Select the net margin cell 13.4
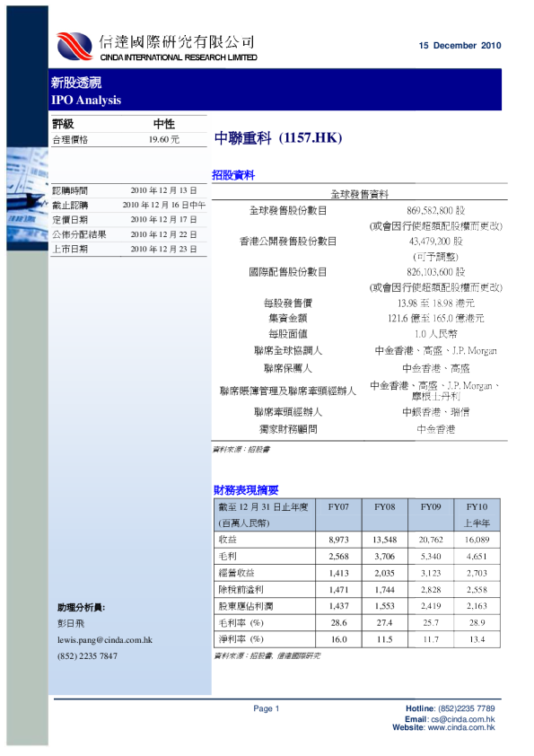This screenshot has height=756, width=534. (477, 639)
